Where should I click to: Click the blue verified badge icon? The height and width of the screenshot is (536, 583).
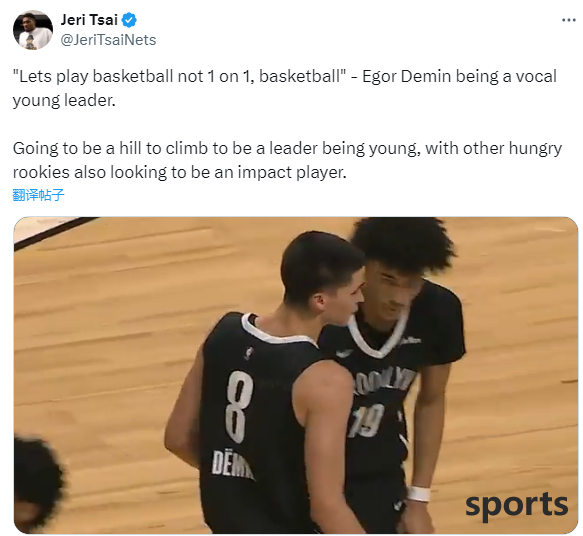(129, 20)
